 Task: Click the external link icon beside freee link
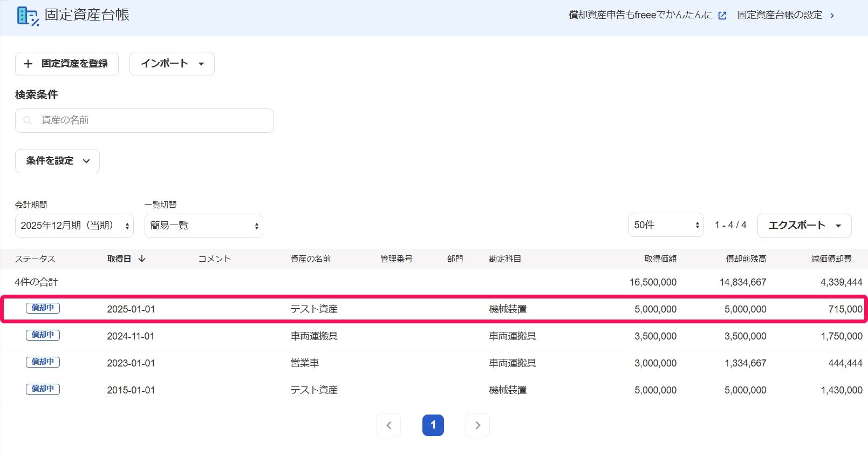tap(722, 16)
